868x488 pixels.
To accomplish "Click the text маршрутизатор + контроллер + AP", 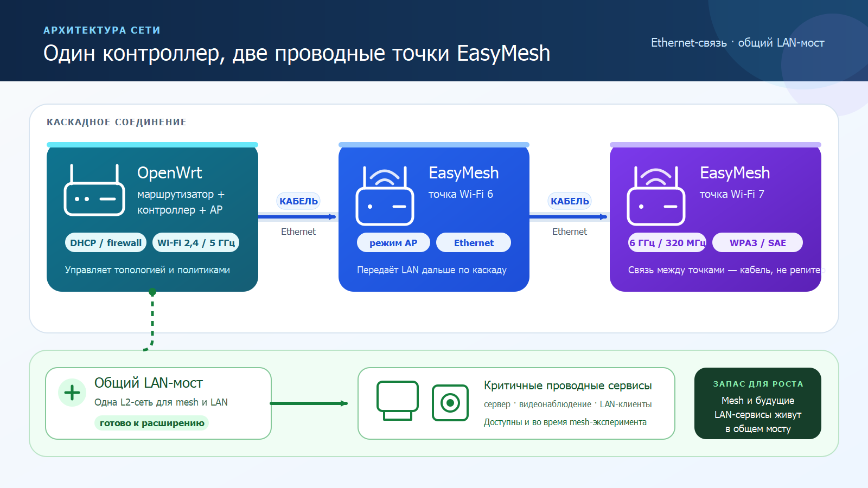I will 181,202.
